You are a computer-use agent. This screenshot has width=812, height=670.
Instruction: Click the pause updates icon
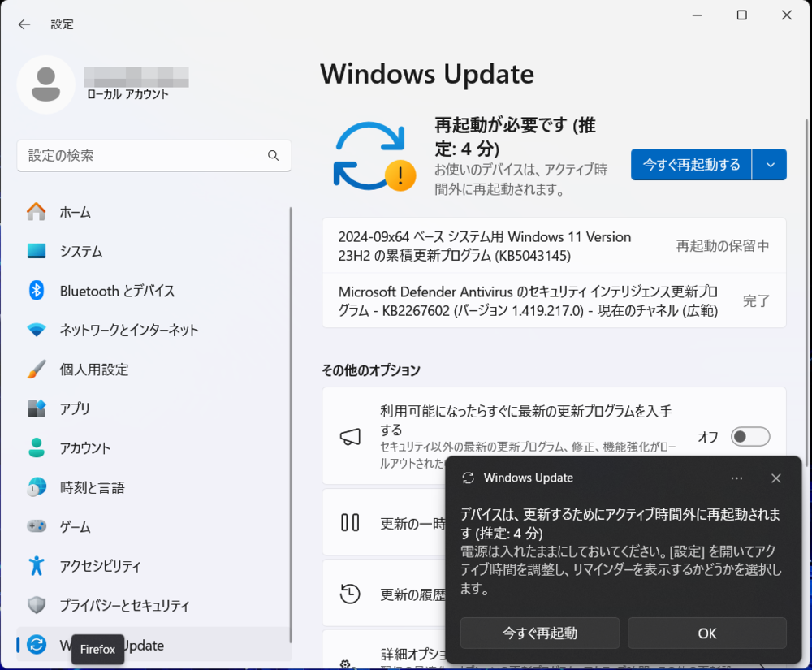click(x=350, y=522)
